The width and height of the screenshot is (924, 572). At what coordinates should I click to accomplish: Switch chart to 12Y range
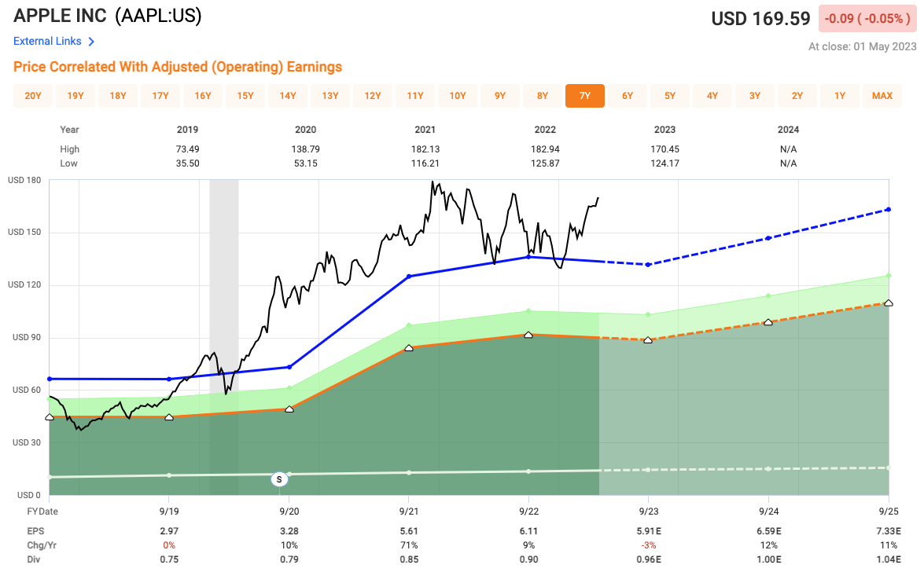(373, 95)
